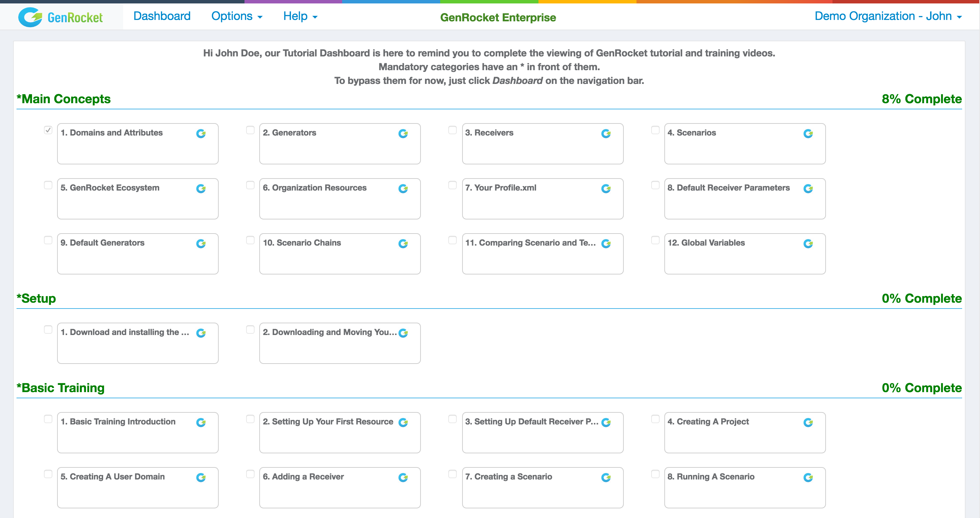The height and width of the screenshot is (518, 980).
Task: Click GenRocket icon on Generators card
Action: 403,133
